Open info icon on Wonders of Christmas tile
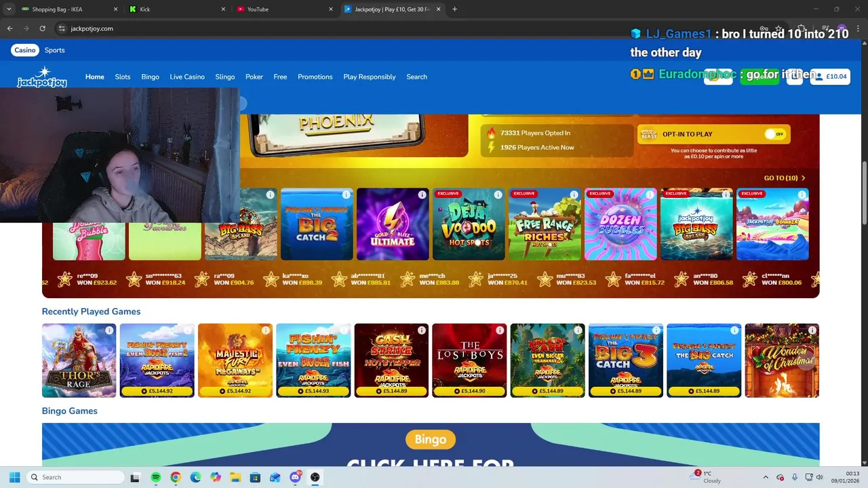Image resolution: width=868 pixels, height=488 pixels. [812, 330]
